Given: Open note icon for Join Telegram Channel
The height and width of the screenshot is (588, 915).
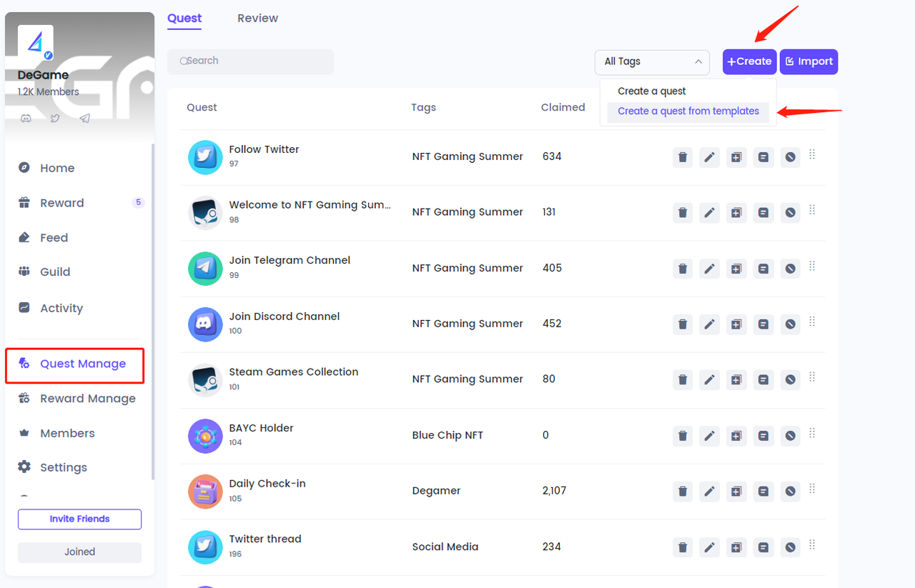Looking at the screenshot, I should (763, 269).
